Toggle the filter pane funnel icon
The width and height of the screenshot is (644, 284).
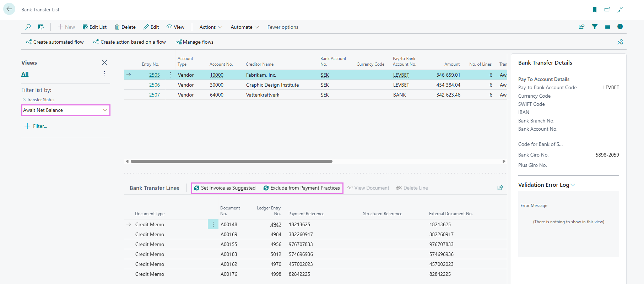pyautogui.click(x=595, y=27)
